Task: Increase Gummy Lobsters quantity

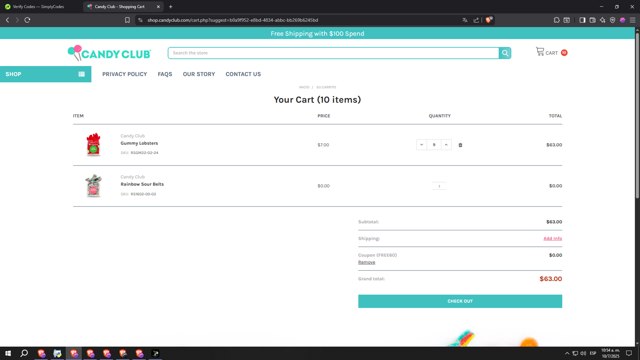Action: pos(446,145)
